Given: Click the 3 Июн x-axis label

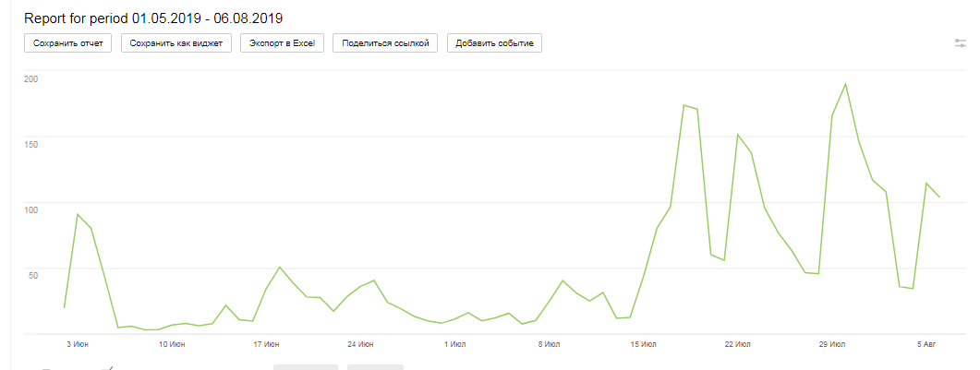Looking at the screenshot, I should coord(78,344).
